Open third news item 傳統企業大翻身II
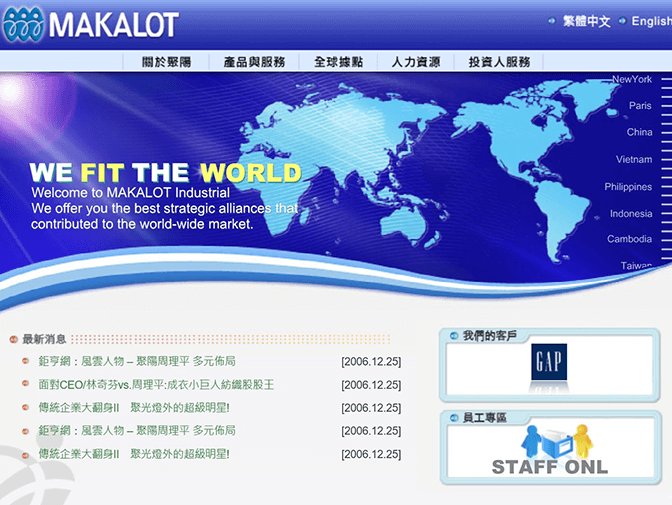The image size is (672, 505). tap(134, 407)
